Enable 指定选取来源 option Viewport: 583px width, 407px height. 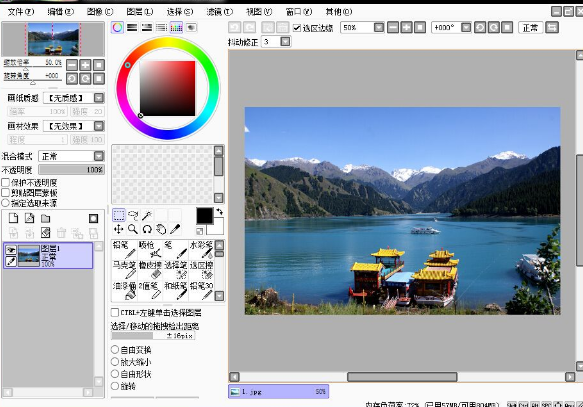(6, 203)
